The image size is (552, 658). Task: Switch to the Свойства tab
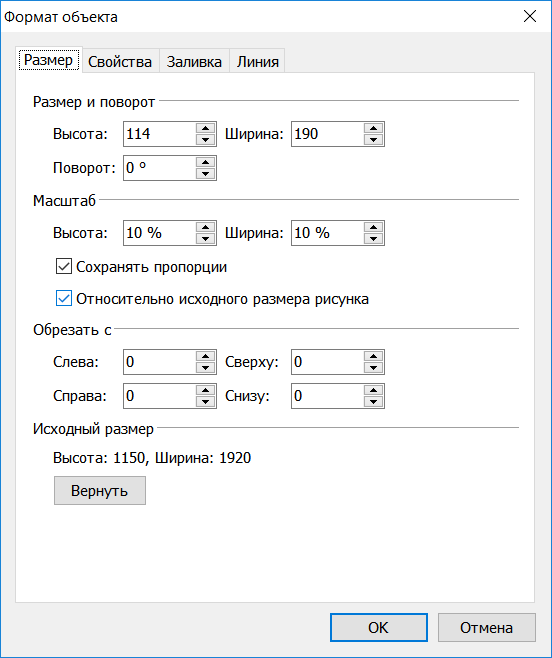[120, 62]
